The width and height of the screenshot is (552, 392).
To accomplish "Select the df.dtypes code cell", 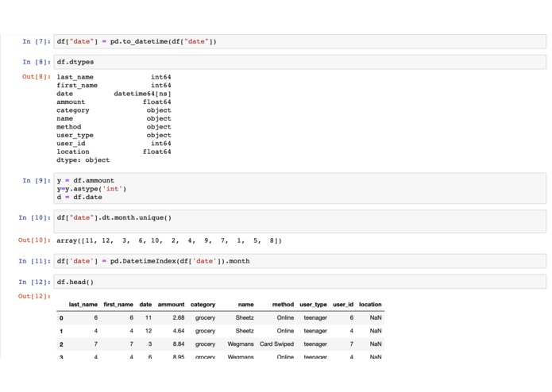I will point(300,62).
